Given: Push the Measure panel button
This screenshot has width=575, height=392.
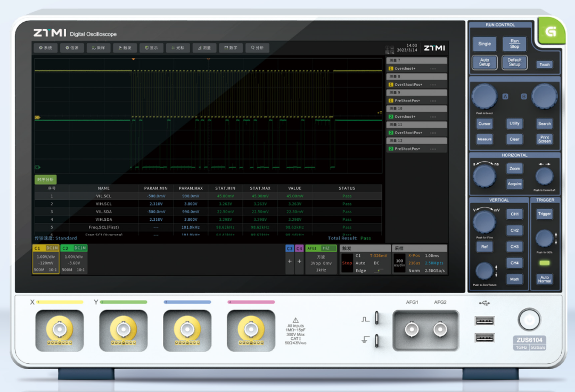Looking at the screenshot, I should coord(484,139).
